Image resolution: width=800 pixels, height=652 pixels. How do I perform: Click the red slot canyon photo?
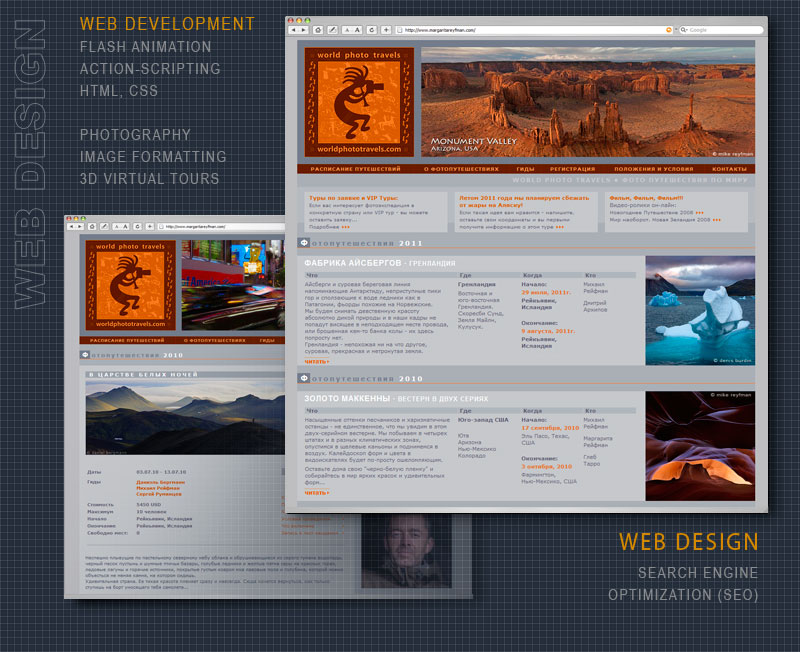pyautogui.click(x=700, y=445)
